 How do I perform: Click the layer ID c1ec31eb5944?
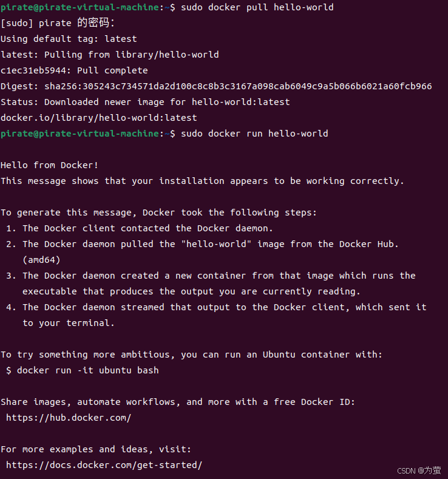pos(33,70)
